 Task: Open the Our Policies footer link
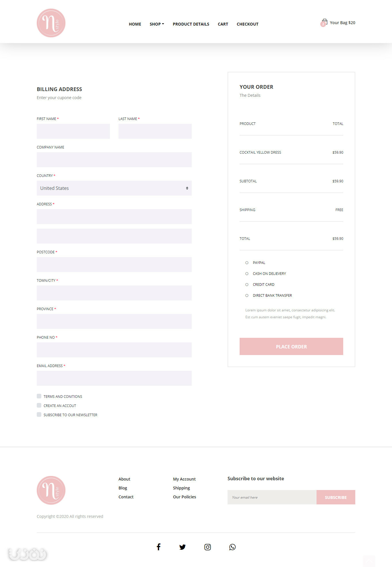coord(185,497)
